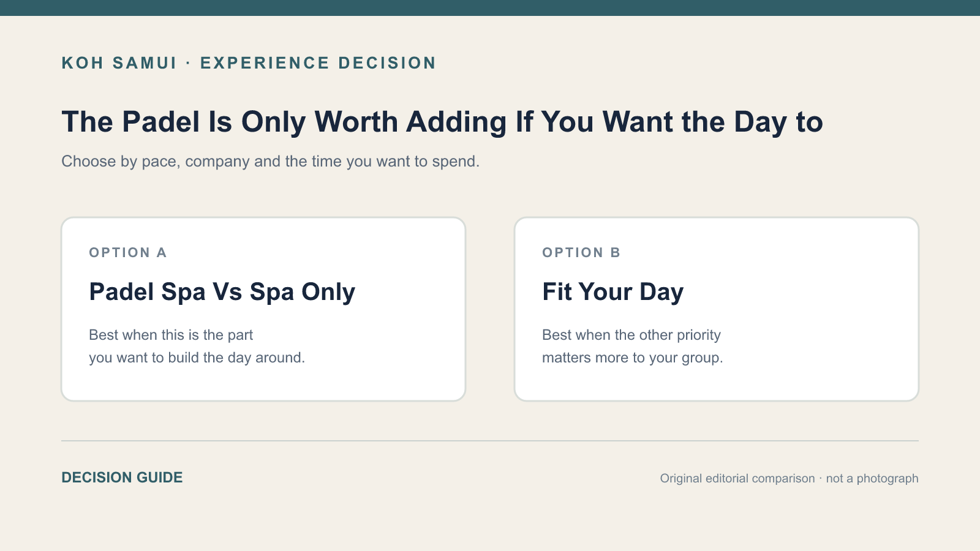The image size is (980, 551).
Task: Click the 'Original editorial comparison' footer note
Action: pyautogui.click(x=737, y=478)
